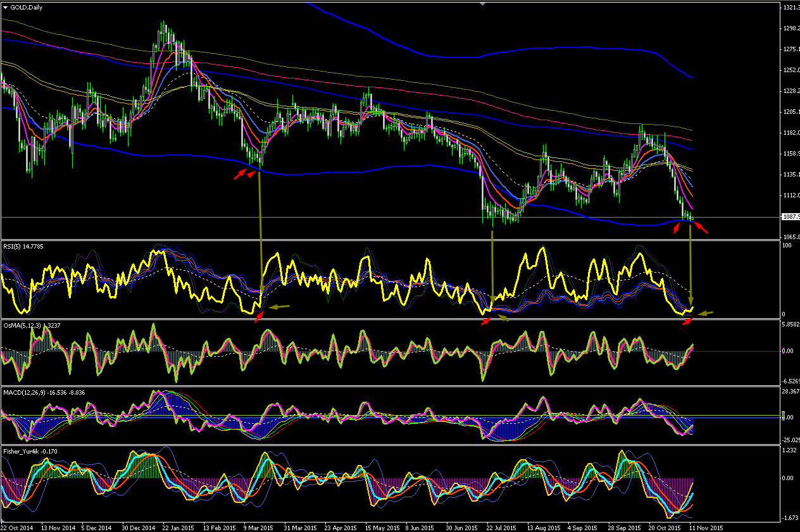Click the 1298 price scale value
800x532 pixels.
click(791, 28)
